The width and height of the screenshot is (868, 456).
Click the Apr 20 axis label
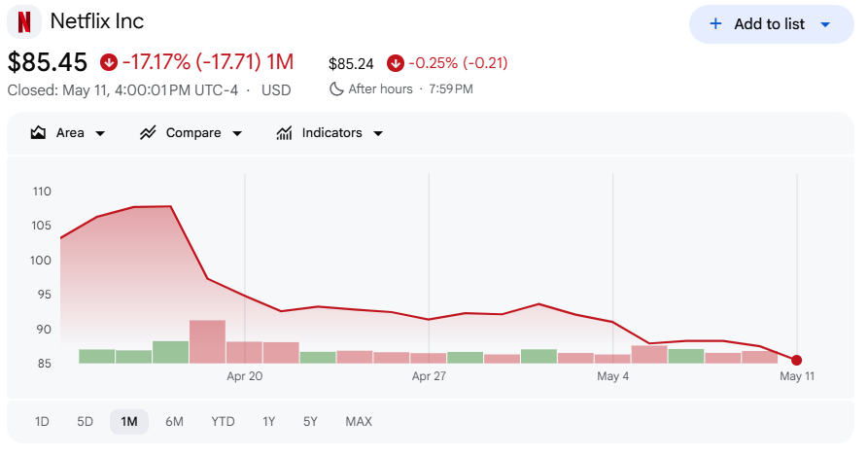pos(245,376)
